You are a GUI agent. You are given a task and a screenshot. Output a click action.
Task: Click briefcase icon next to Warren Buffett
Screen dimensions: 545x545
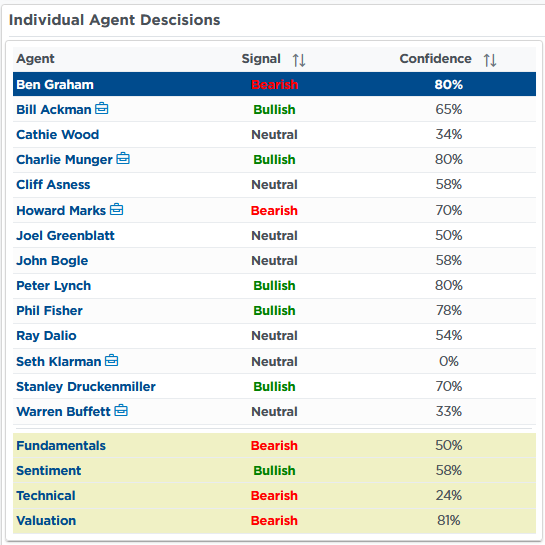click(x=121, y=410)
